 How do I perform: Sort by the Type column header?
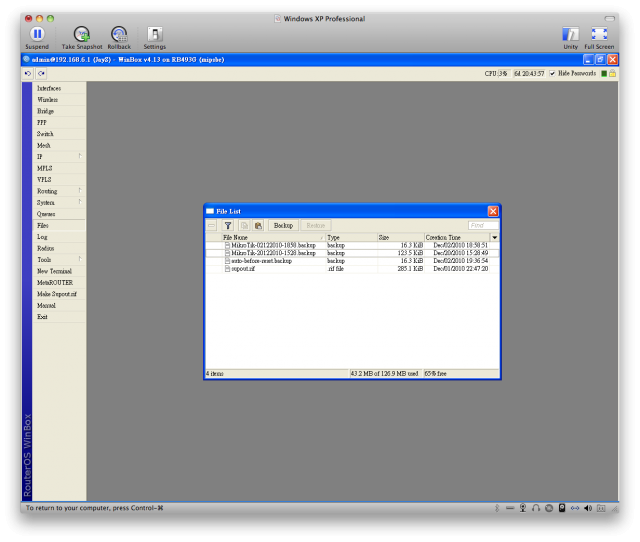coord(351,238)
